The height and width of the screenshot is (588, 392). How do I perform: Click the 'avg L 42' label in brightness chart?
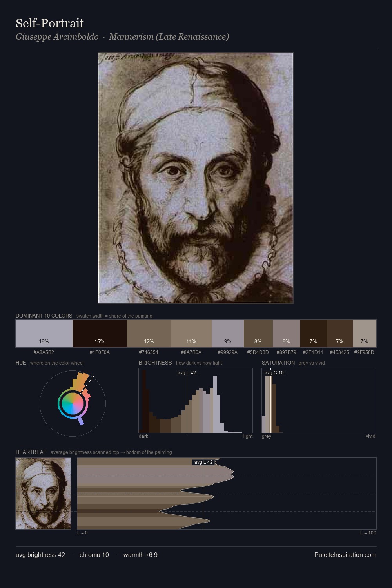pyautogui.click(x=187, y=373)
